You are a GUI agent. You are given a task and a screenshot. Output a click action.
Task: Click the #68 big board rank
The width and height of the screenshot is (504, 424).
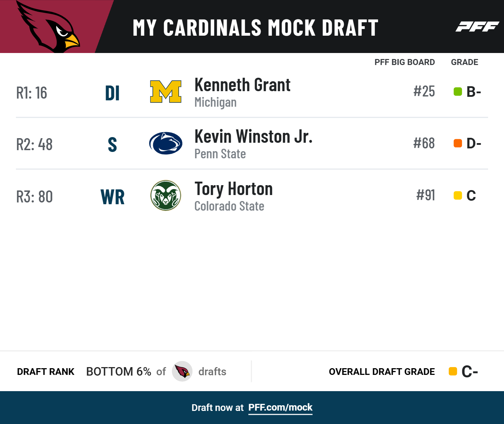[x=424, y=143]
